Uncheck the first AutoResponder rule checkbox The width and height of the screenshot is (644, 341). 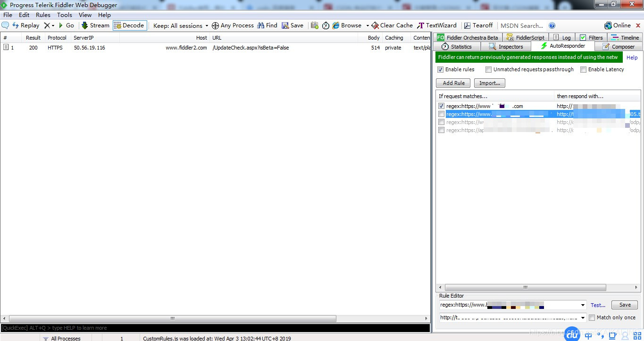(x=441, y=106)
